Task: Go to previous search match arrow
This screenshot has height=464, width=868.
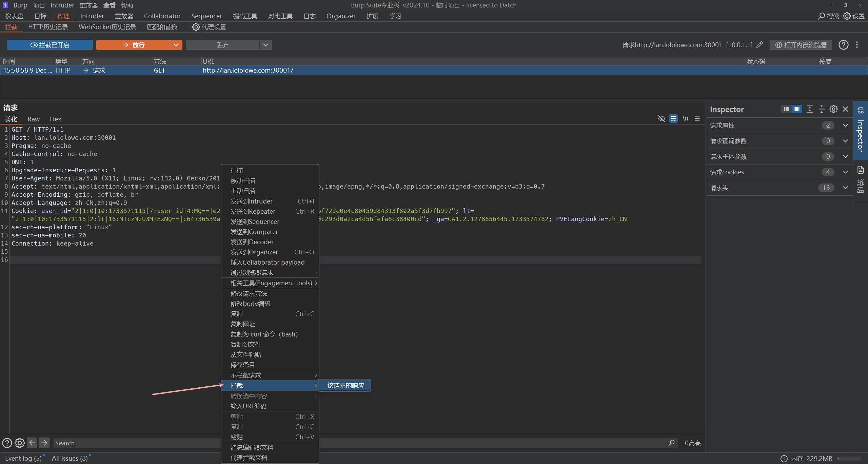Action: [x=32, y=443]
